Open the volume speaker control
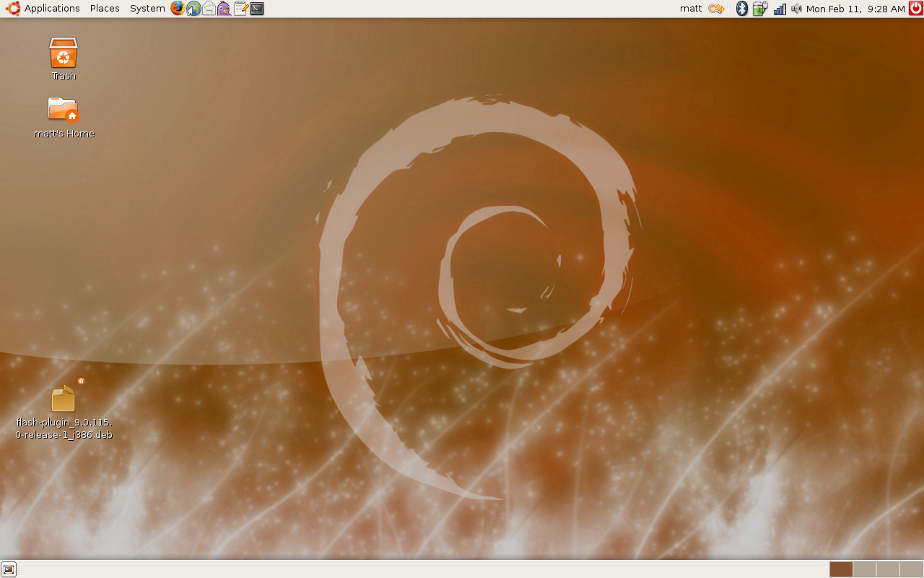 pyautogui.click(x=796, y=9)
